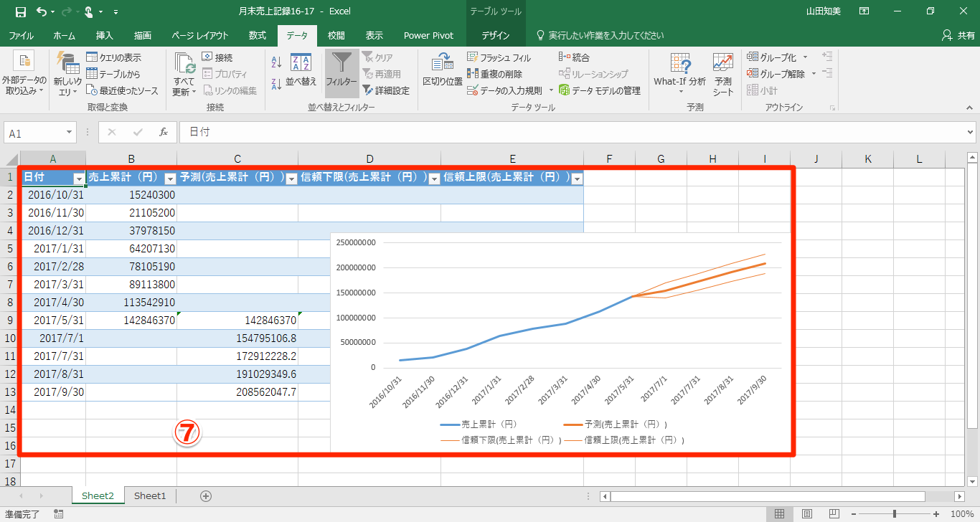Open filter dropdown for 売上累計（円） column
This screenshot has height=522, width=980.
[x=170, y=179]
